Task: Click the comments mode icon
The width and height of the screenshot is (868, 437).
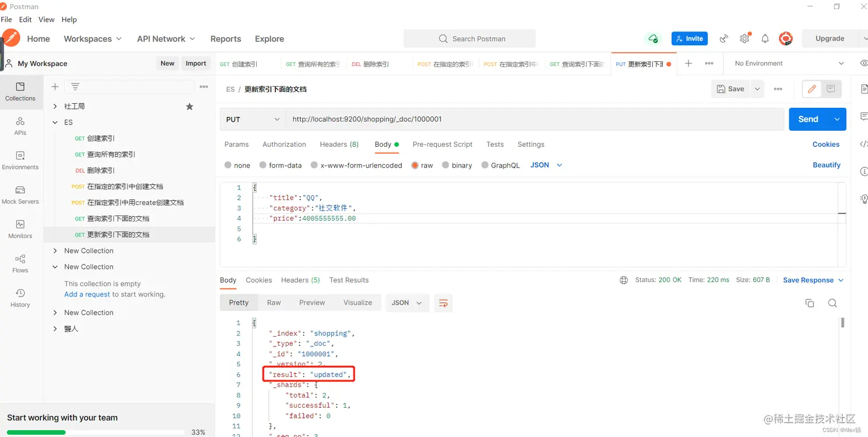Action: (831, 89)
